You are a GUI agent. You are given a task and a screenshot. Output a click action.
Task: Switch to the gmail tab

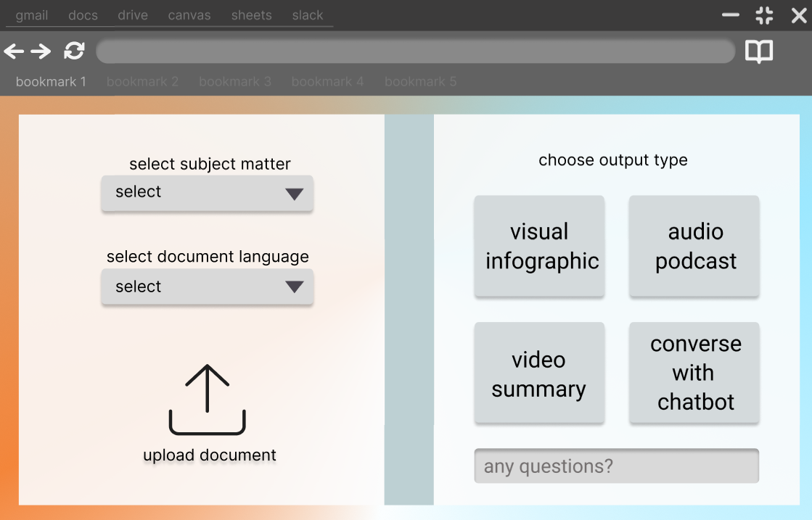coord(32,15)
